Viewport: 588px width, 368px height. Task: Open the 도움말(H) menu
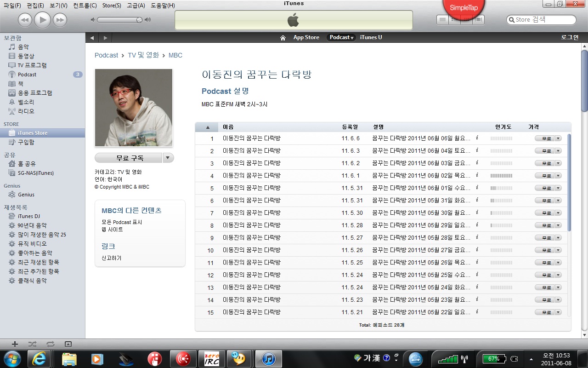[x=163, y=6]
